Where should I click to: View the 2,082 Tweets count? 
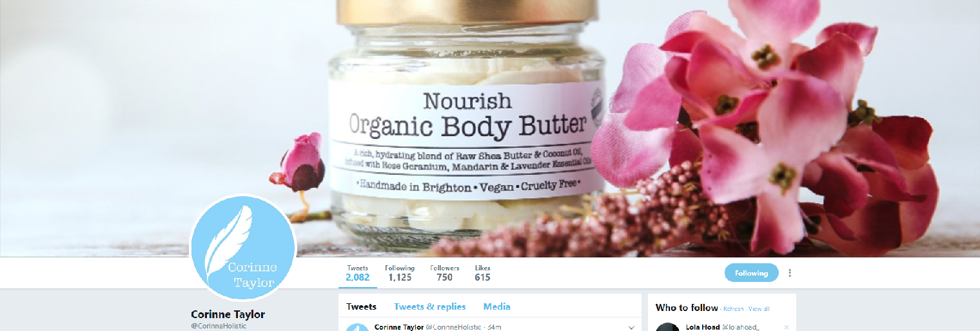[357, 274]
